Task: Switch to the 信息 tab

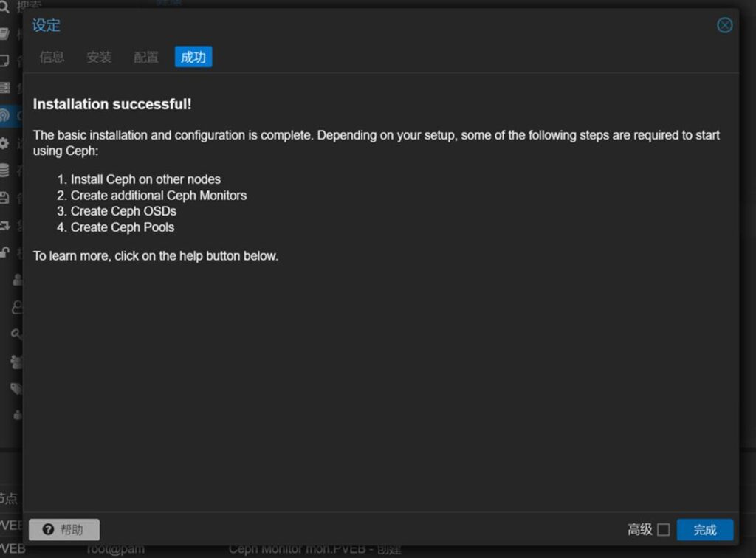Action: 52,57
